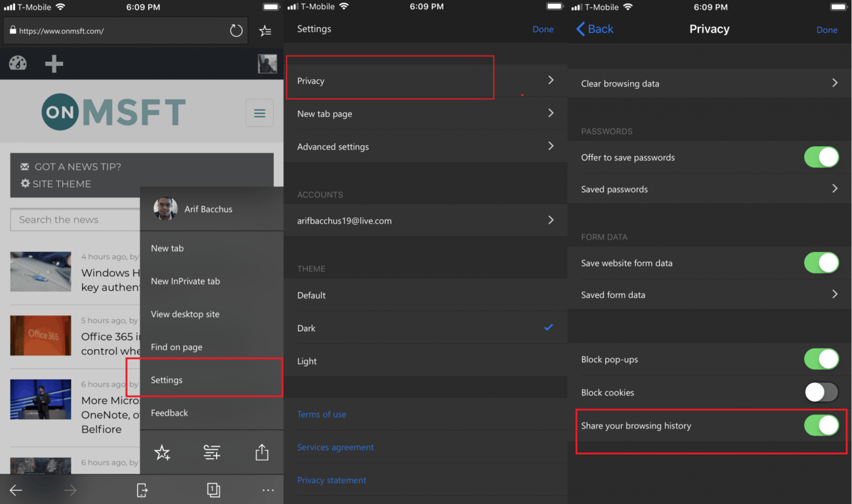
Task: Tap Done in Settings screen
Action: coord(543,29)
